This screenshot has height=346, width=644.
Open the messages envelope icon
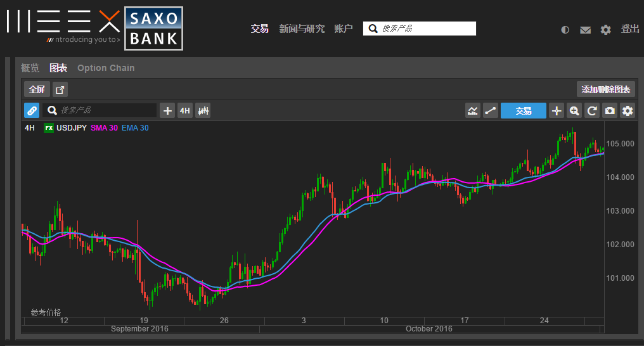coord(585,30)
